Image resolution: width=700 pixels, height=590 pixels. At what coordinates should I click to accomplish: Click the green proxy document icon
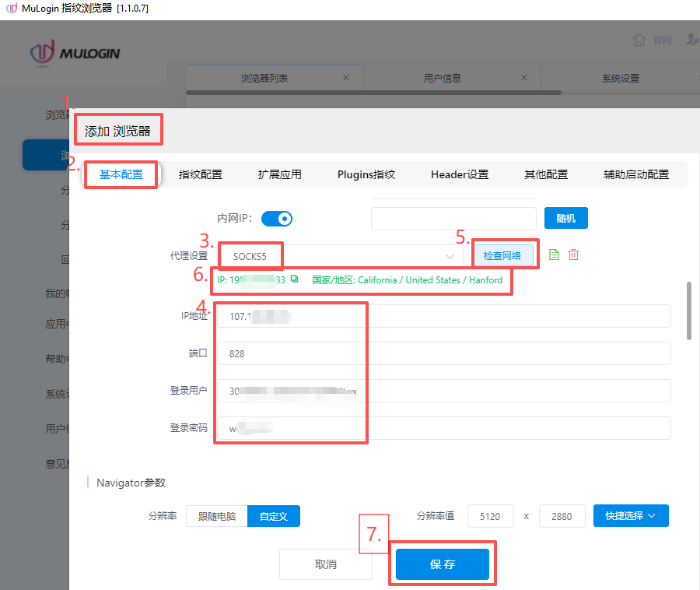tap(554, 255)
